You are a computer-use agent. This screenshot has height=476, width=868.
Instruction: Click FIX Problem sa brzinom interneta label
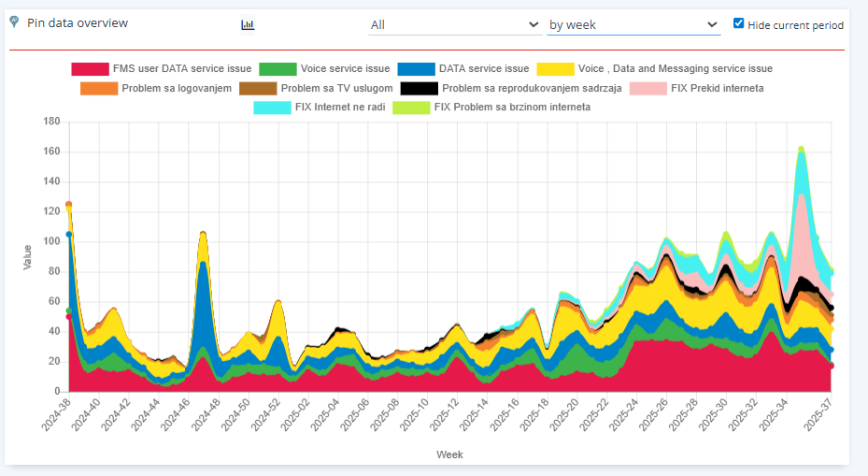click(512, 108)
